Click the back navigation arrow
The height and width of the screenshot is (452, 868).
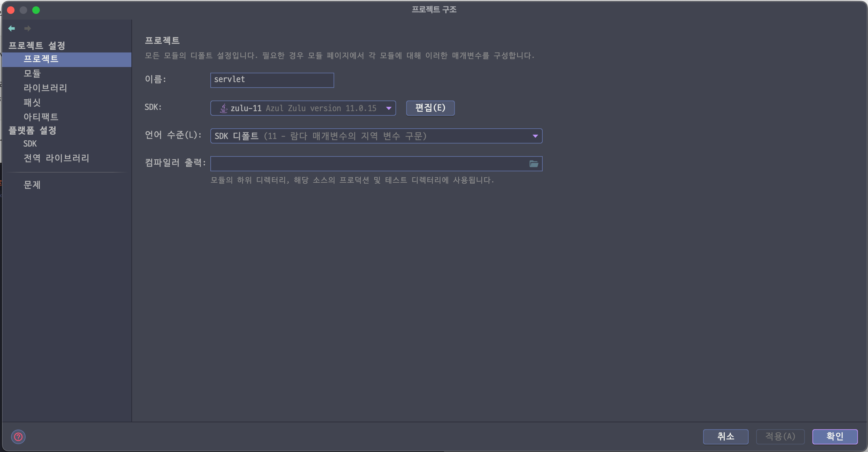11,28
